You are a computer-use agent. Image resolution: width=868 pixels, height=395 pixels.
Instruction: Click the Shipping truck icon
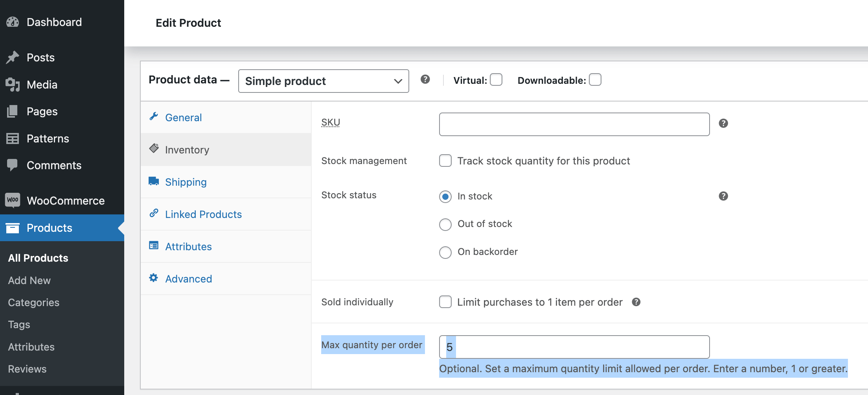click(x=154, y=181)
